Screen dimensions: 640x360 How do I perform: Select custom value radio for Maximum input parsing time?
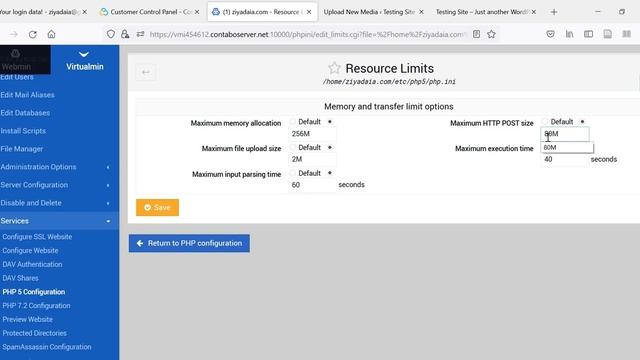click(x=330, y=173)
